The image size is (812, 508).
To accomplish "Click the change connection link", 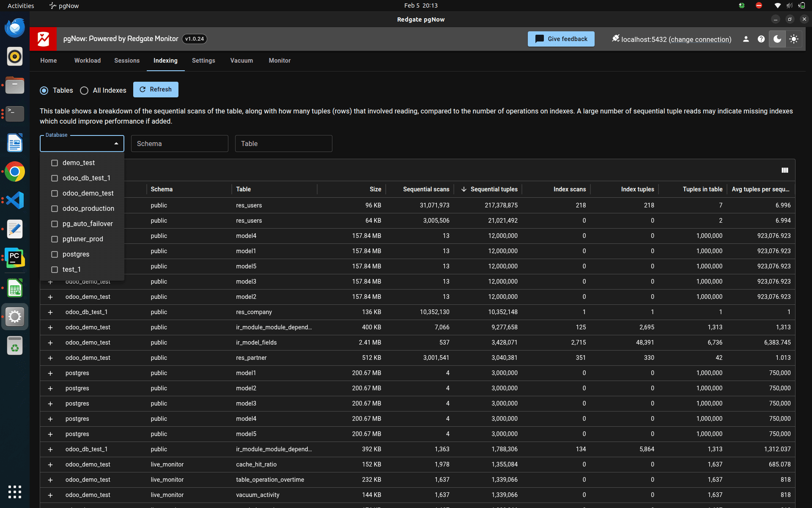I will point(700,39).
